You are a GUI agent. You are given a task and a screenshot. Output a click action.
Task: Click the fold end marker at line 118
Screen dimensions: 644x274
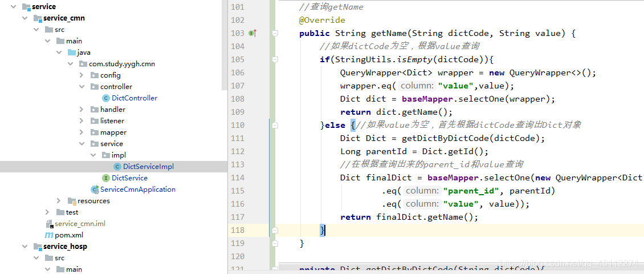(x=276, y=231)
